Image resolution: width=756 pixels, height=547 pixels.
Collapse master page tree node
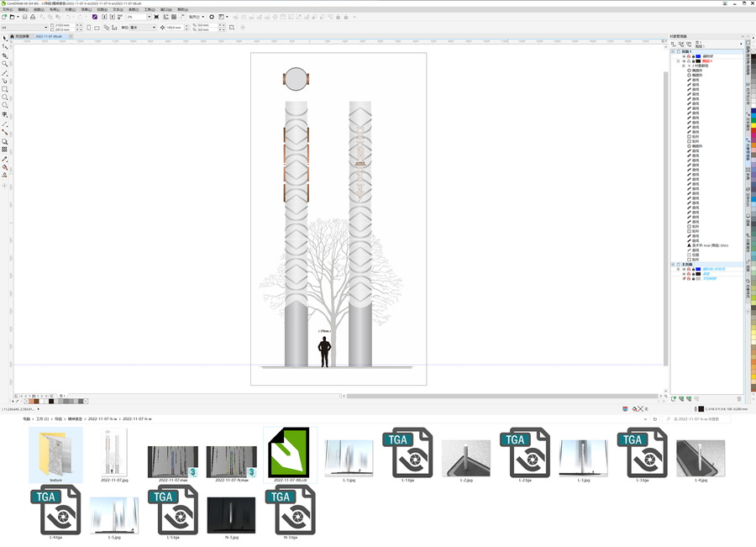673,265
